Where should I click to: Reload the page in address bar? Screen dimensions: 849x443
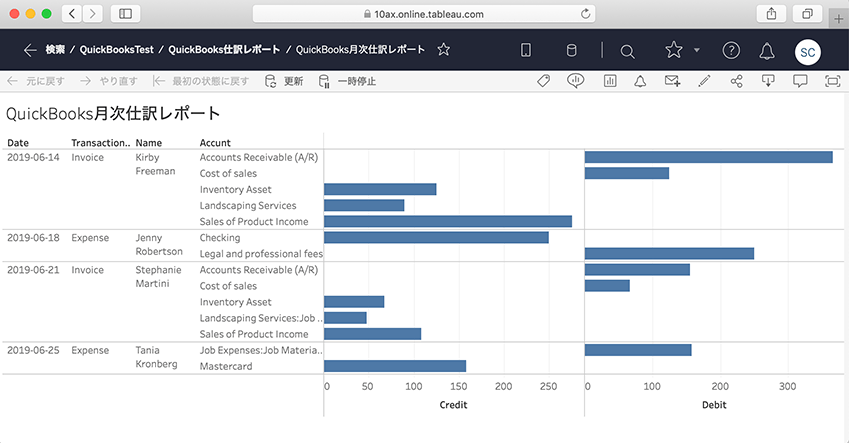coord(585,14)
